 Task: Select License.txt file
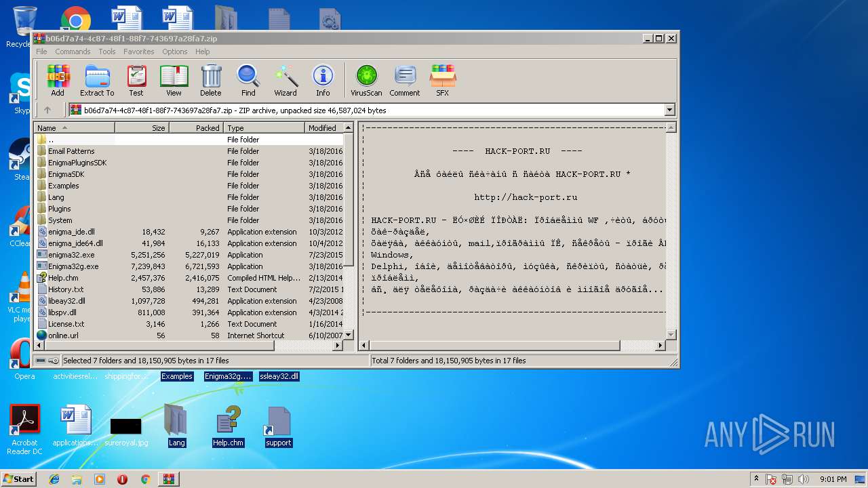click(x=190, y=324)
